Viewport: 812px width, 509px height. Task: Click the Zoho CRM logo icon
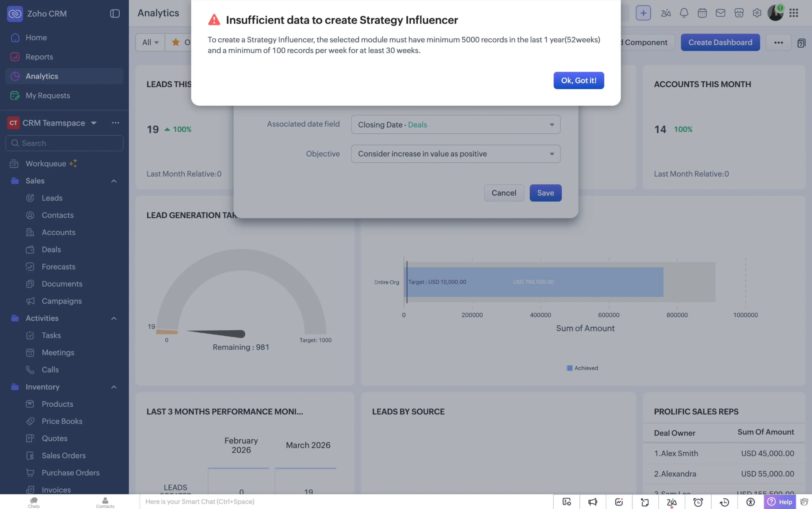(x=15, y=13)
